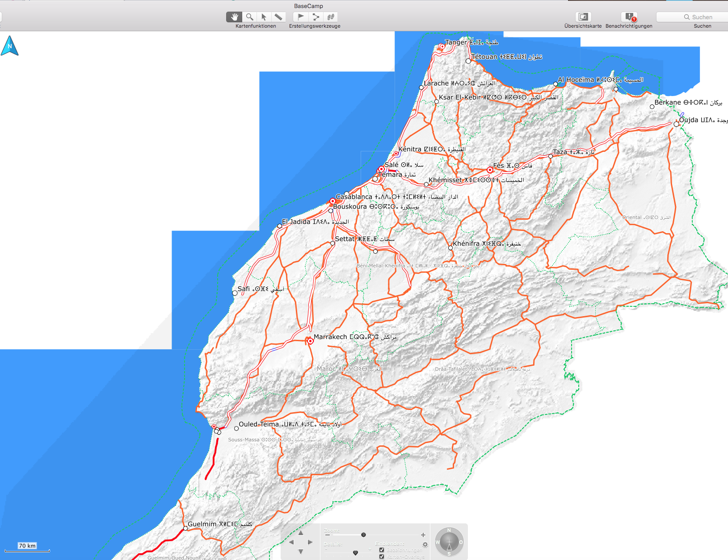Select the arrow pointer tool
This screenshot has width=728, height=560.
(x=264, y=17)
